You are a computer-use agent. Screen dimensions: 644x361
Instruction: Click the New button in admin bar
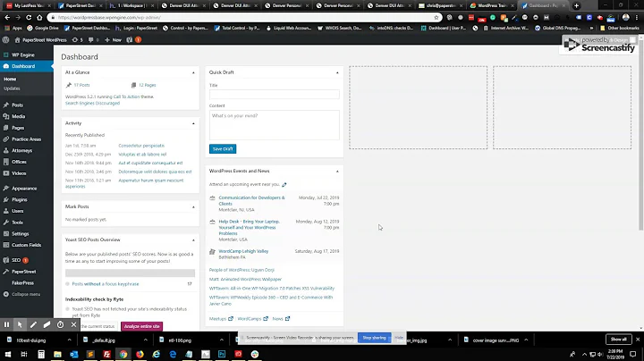[x=114, y=40]
